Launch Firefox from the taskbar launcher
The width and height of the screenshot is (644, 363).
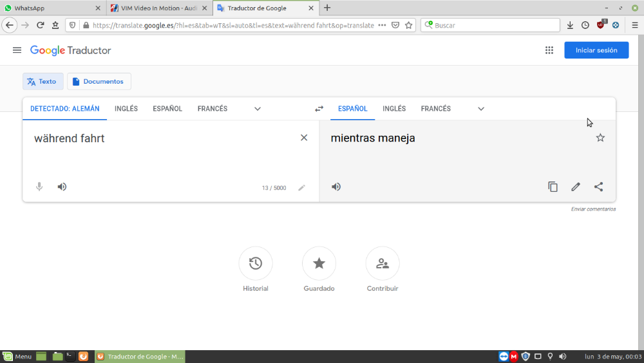(x=83, y=357)
